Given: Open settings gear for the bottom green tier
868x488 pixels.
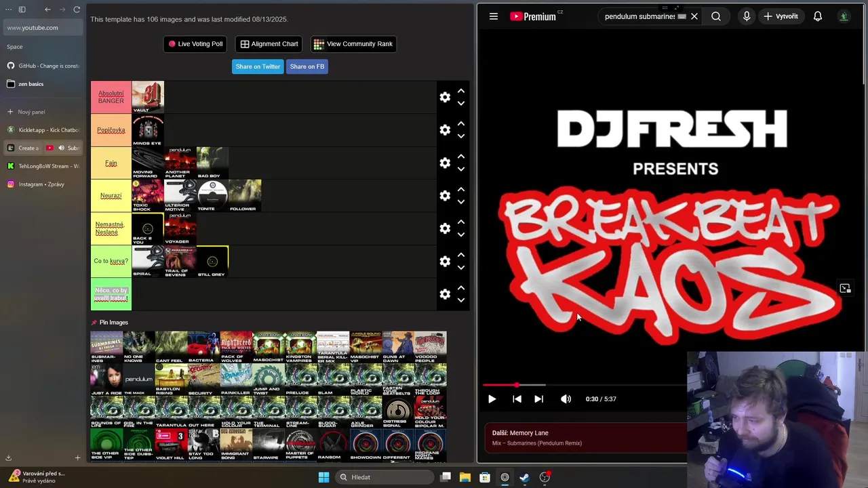Looking at the screenshot, I should [445, 294].
